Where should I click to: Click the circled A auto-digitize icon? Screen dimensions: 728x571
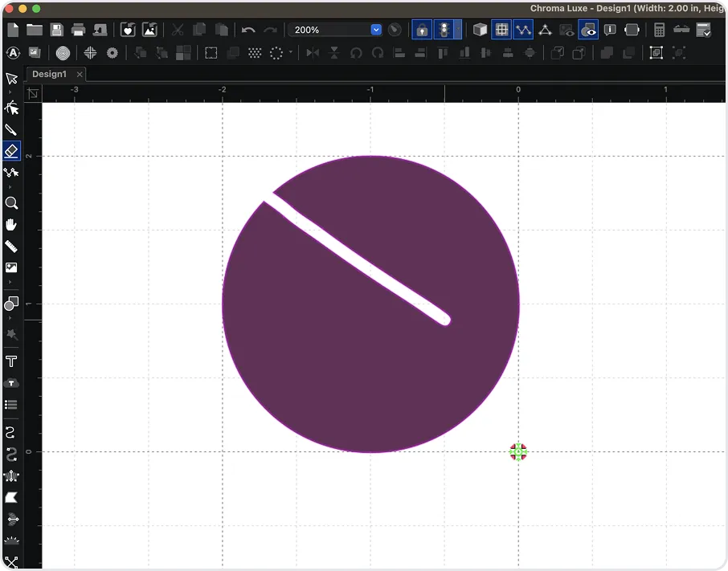(13, 53)
